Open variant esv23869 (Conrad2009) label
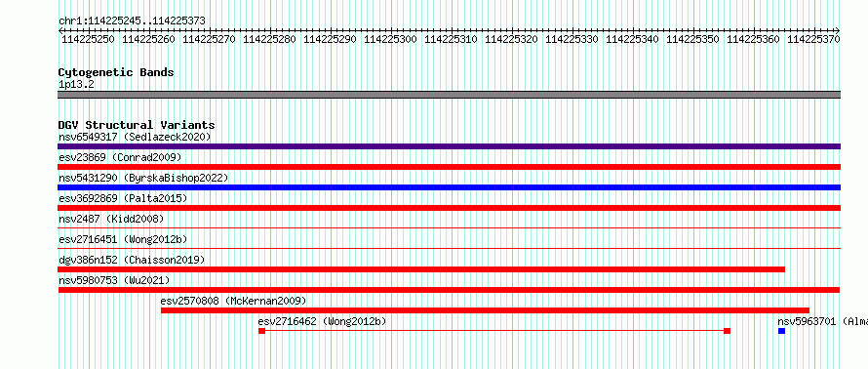This screenshot has width=868, height=369. coord(120,157)
